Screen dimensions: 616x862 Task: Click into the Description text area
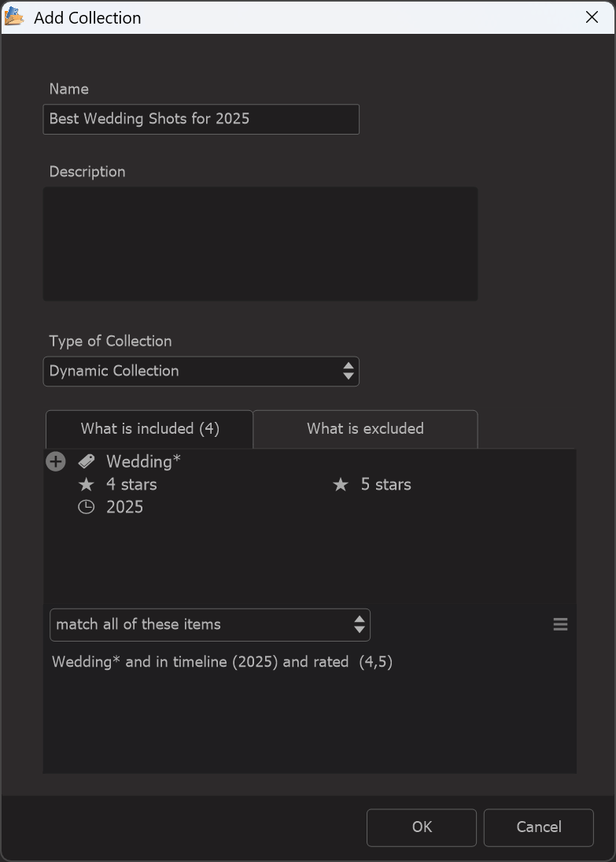[260, 244]
